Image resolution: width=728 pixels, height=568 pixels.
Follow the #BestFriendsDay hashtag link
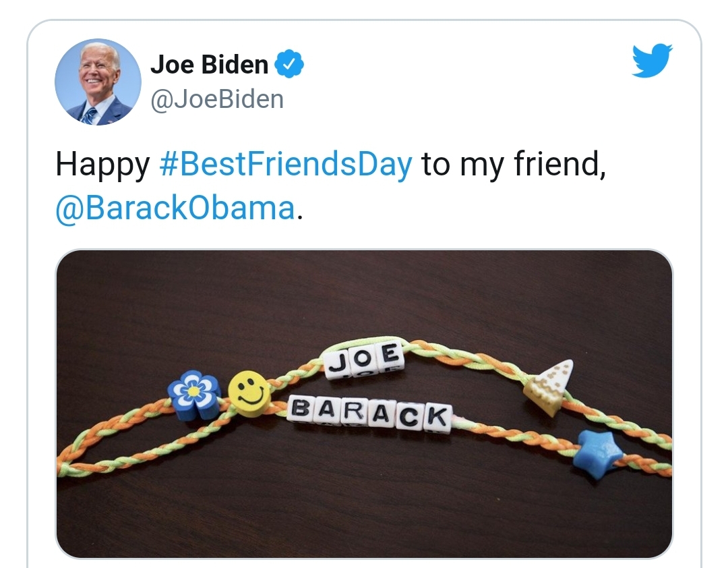tap(286, 165)
